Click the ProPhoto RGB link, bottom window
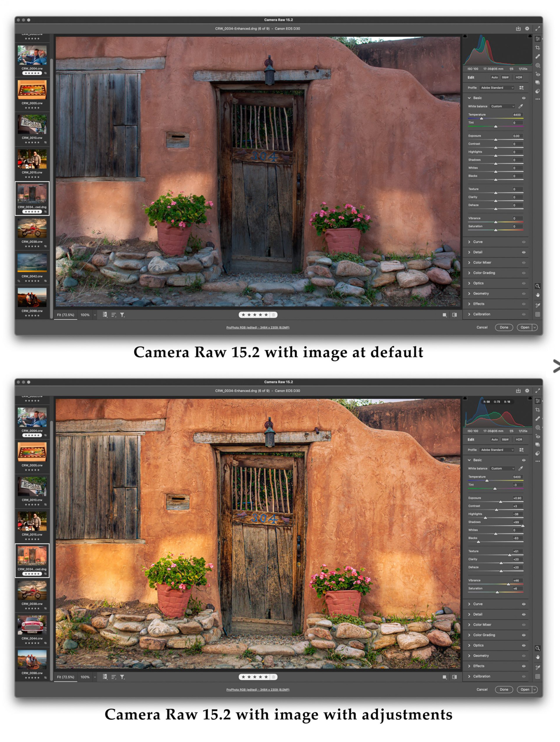This screenshot has height=742, width=560. [x=258, y=690]
